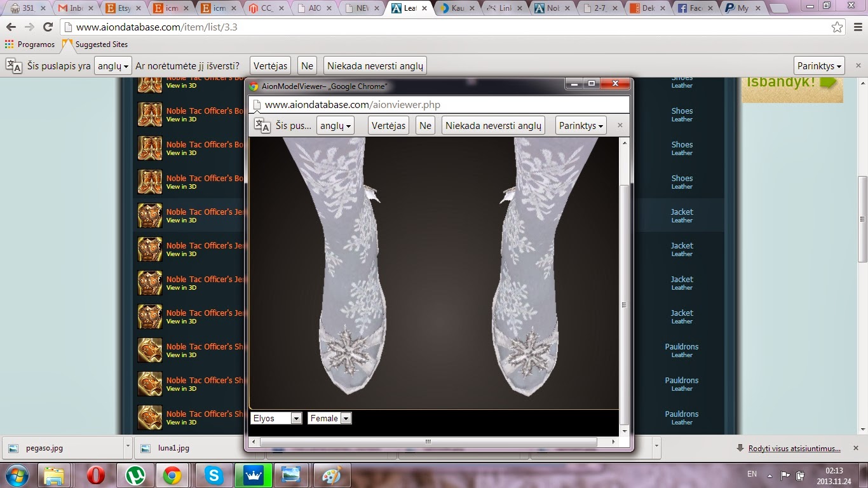868x488 pixels.
Task: Click the translate icon in main window bar
Action: tap(13, 65)
